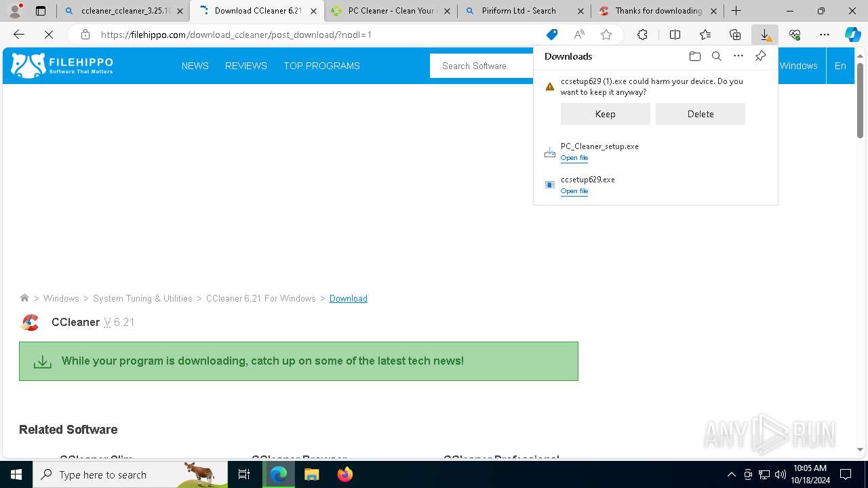Click the taskbar clock and date

[x=810, y=474]
